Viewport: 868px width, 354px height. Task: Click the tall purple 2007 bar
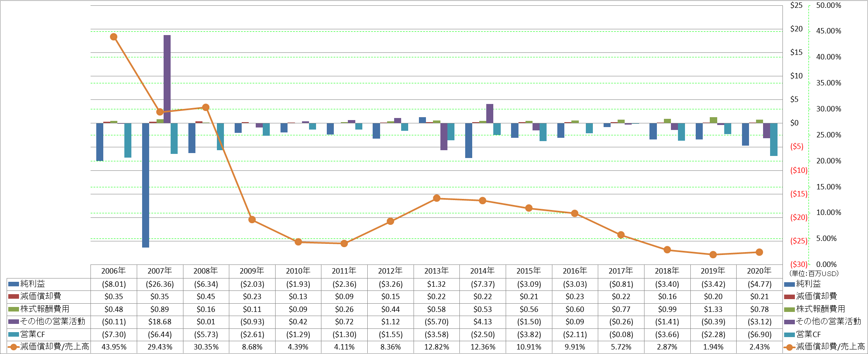[167, 79]
